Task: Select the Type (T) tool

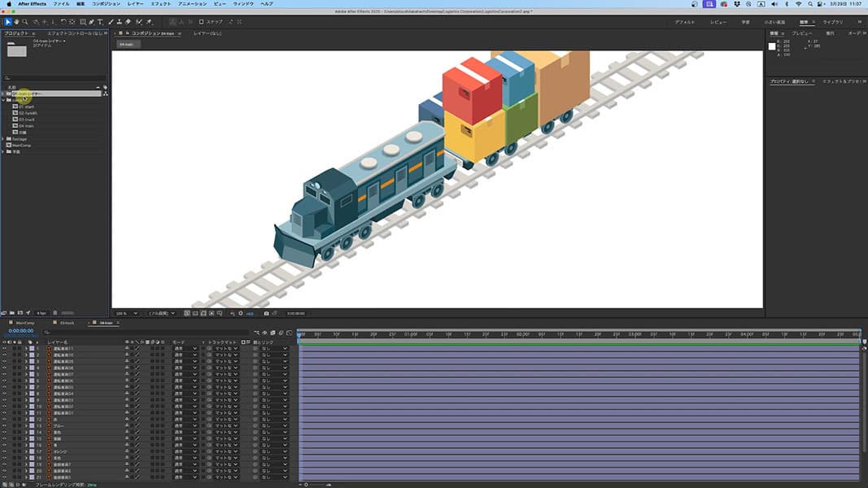Action: (x=100, y=22)
